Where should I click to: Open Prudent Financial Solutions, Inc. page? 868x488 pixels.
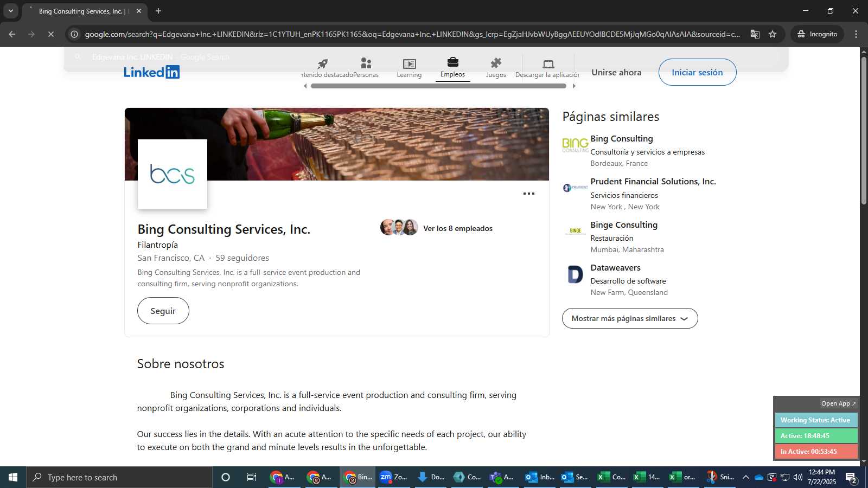pyautogui.click(x=653, y=182)
